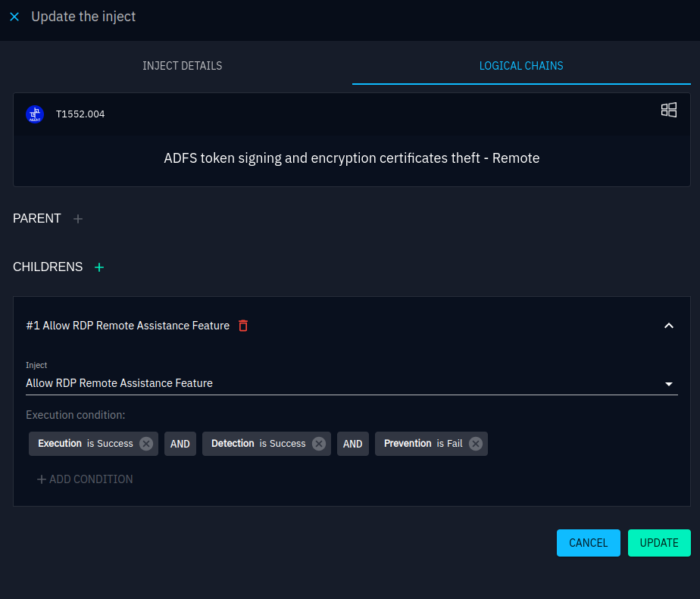Remove the Prevention is Fail condition
This screenshot has width=700, height=599.
tap(475, 444)
